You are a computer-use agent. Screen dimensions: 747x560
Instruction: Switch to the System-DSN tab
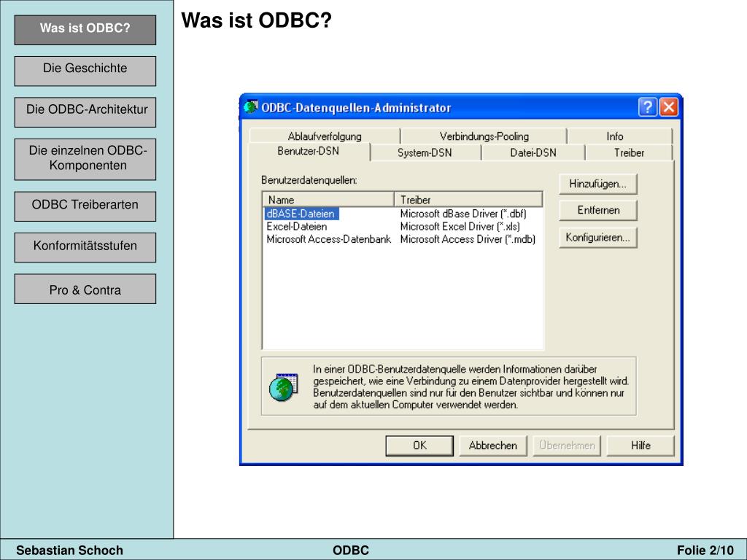(425, 153)
